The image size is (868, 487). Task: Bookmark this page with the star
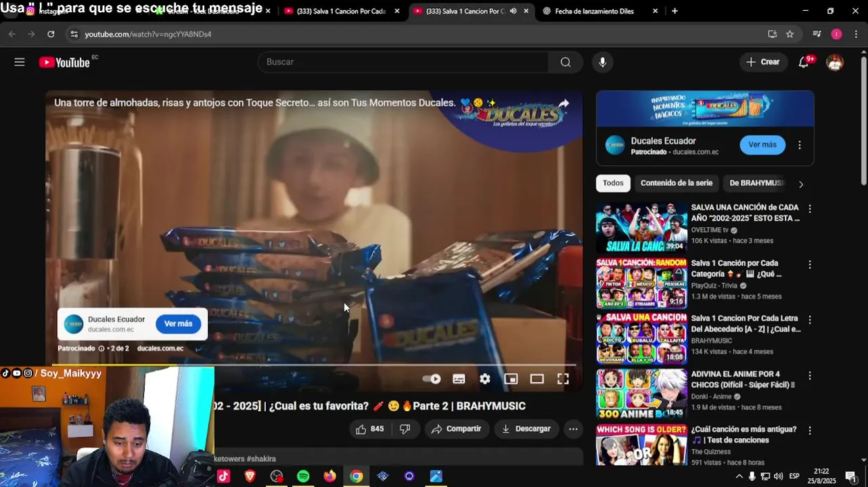tap(790, 34)
